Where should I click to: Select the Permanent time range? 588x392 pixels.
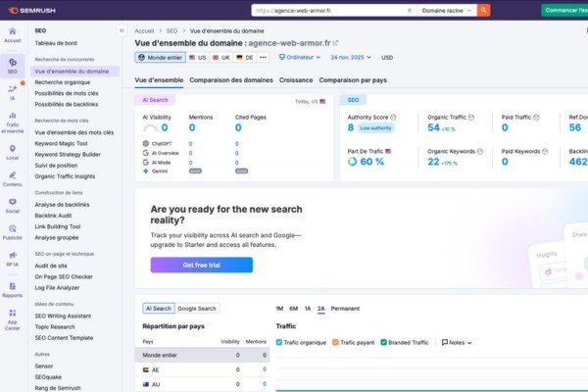tap(345, 309)
